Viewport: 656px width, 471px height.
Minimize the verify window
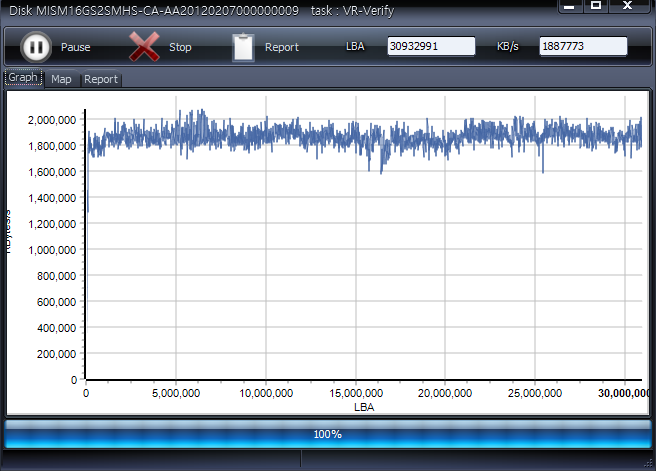(569, 6)
